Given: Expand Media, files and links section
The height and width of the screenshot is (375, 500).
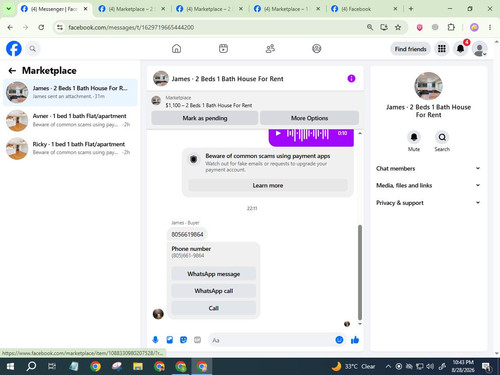Looking at the screenshot, I should click(x=428, y=185).
